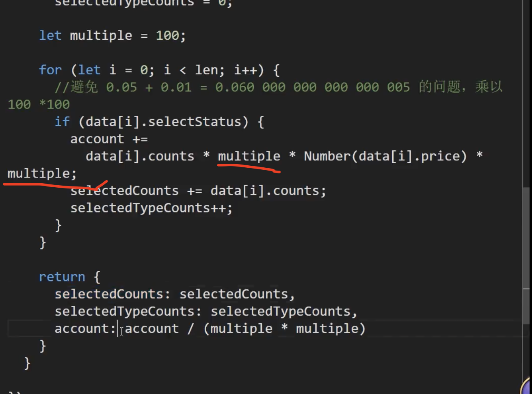The height and width of the screenshot is (394, 532).
Task: Click "i++" in the for loop header
Action: 249,70
